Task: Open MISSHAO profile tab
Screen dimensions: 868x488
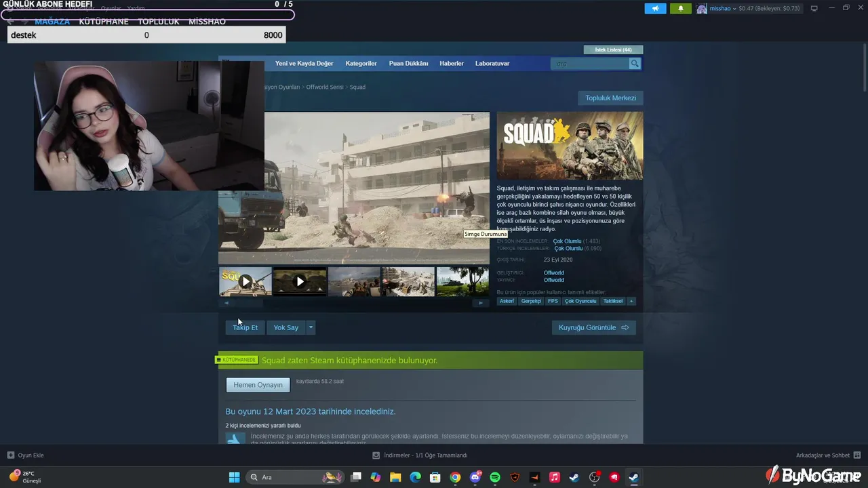Action: pos(207,22)
